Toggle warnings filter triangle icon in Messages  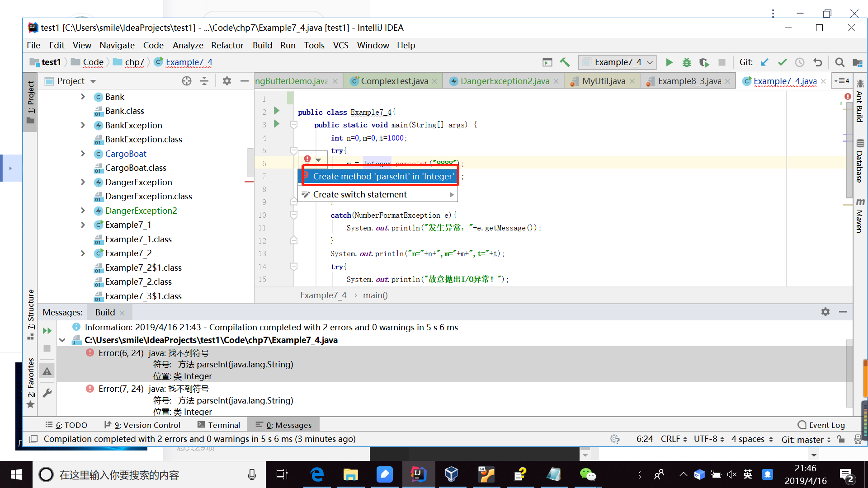click(x=47, y=371)
